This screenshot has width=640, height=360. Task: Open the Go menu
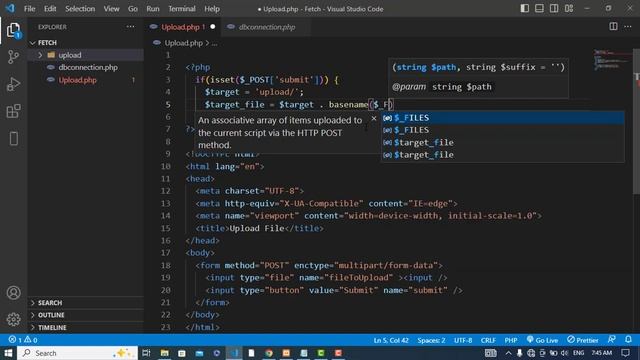pos(133,9)
